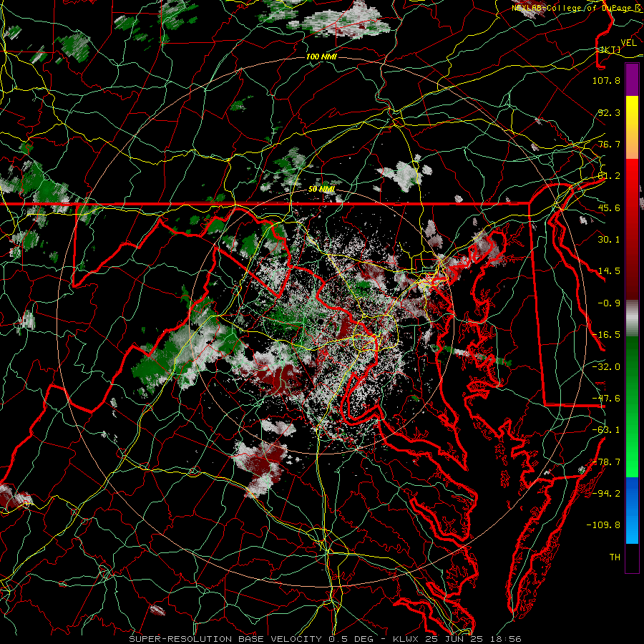Click the -32.0 legend value
Screen dimensions: 644x644
[606, 367]
